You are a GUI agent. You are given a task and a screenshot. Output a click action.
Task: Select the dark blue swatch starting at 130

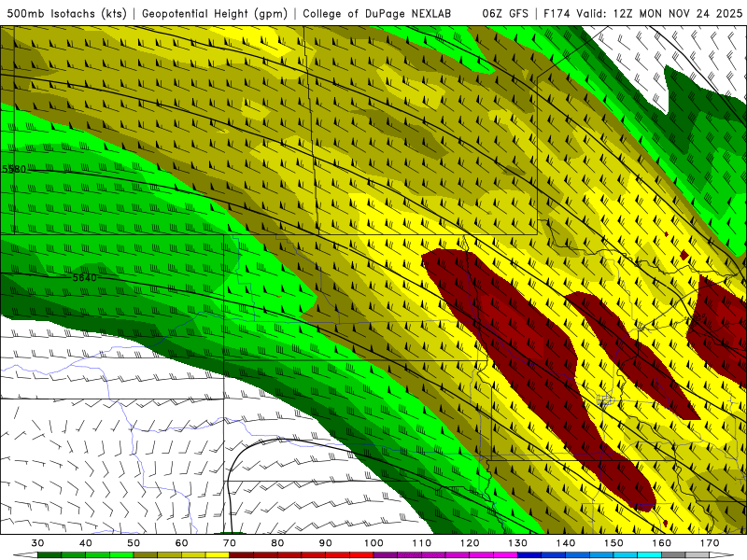tap(529, 555)
